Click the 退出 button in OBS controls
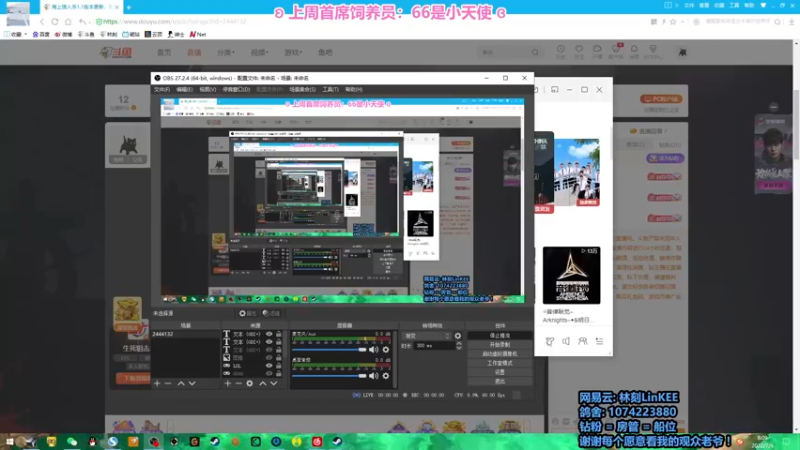The image size is (800, 450). [x=499, y=381]
